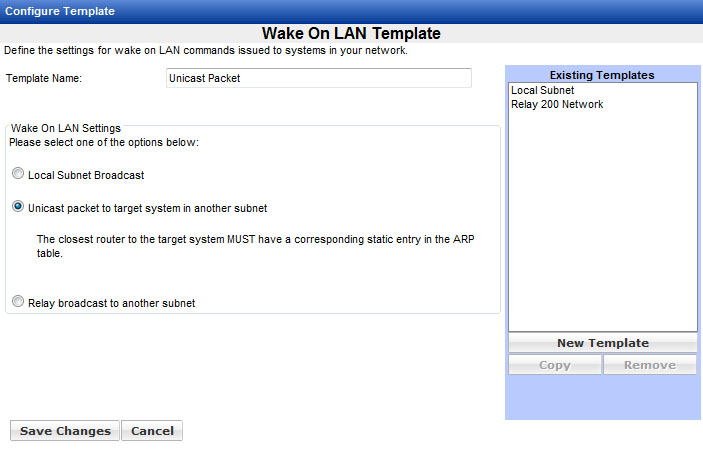This screenshot has height=454, width=703.
Task: Pick the Relay 200 Network template
Action: click(x=557, y=104)
